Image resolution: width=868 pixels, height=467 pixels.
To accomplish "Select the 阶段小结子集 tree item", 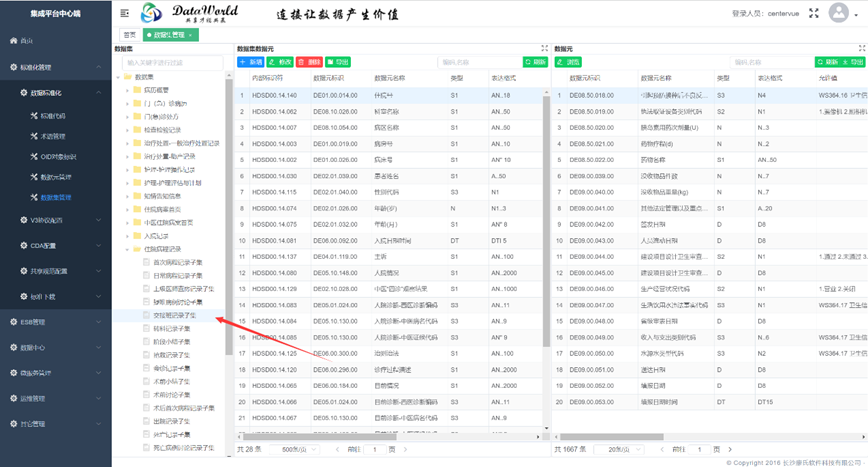I will [x=172, y=341].
